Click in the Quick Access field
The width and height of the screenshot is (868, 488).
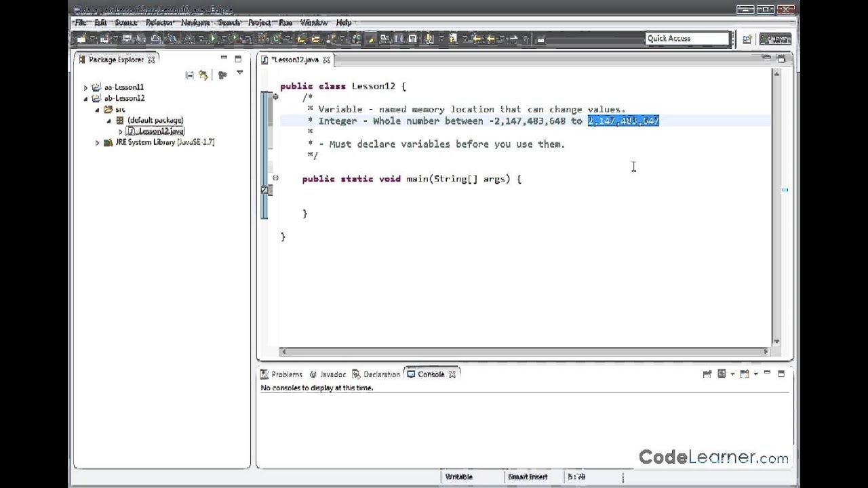click(687, 39)
